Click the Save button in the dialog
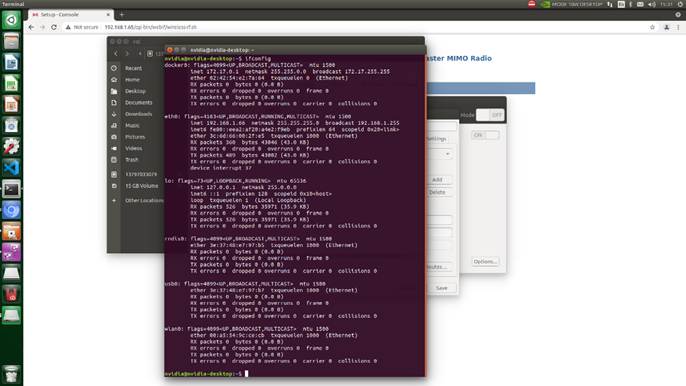The height and width of the screenshot is (386, 686). 441,288
